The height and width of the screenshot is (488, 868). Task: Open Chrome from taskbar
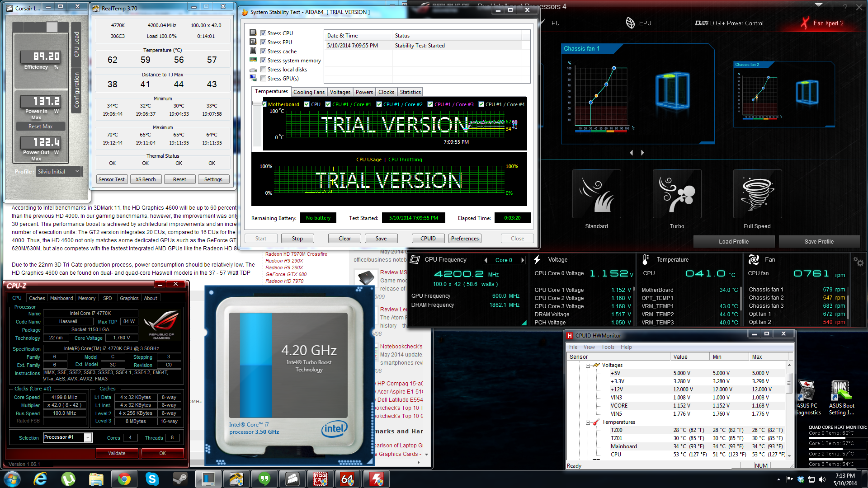124,479
